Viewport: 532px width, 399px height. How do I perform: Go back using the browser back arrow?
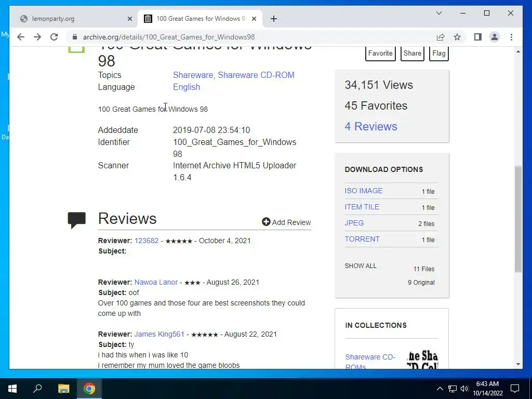21,37
